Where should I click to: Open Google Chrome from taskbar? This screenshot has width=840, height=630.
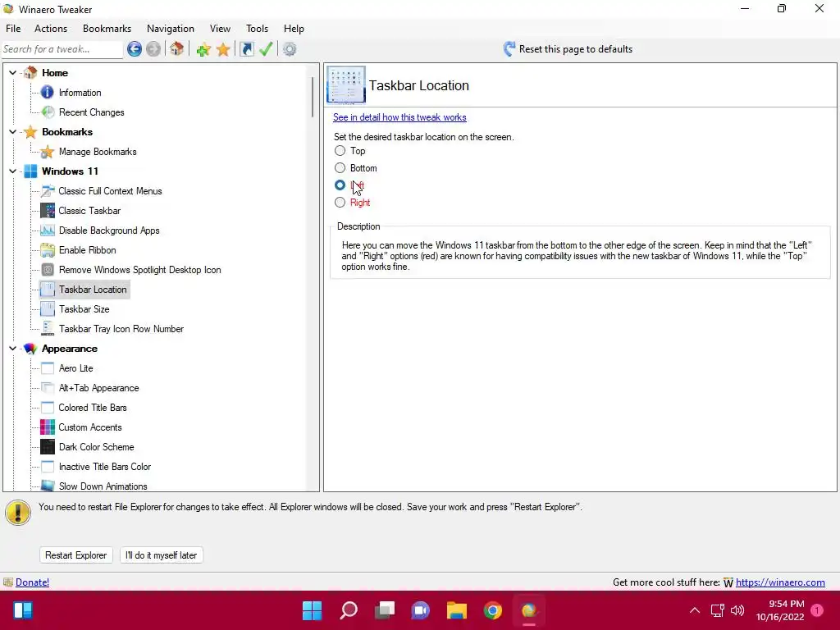[x=492, y=610]
